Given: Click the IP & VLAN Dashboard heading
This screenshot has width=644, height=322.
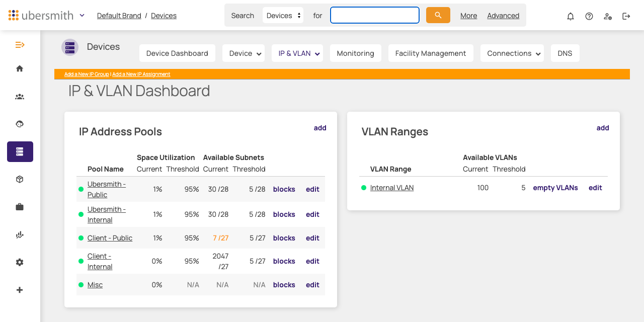Looking at the screenshot, I should pyautogui.click(x=139, y=91).
